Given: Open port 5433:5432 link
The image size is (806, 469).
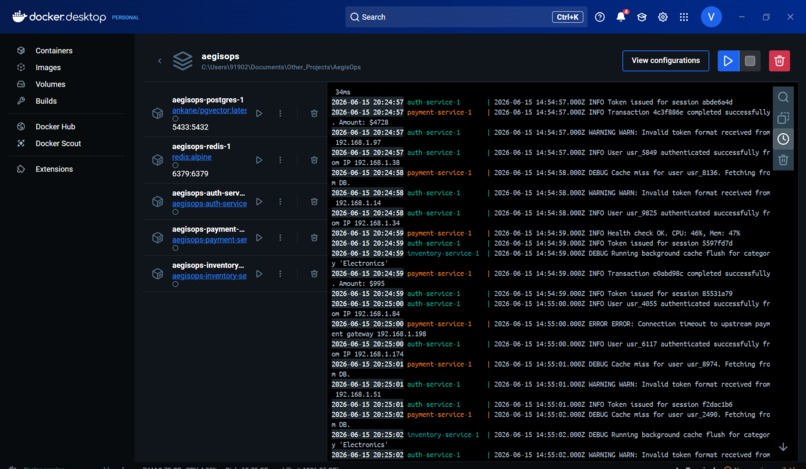Looking at the screenshot, I should click(190, 127).
